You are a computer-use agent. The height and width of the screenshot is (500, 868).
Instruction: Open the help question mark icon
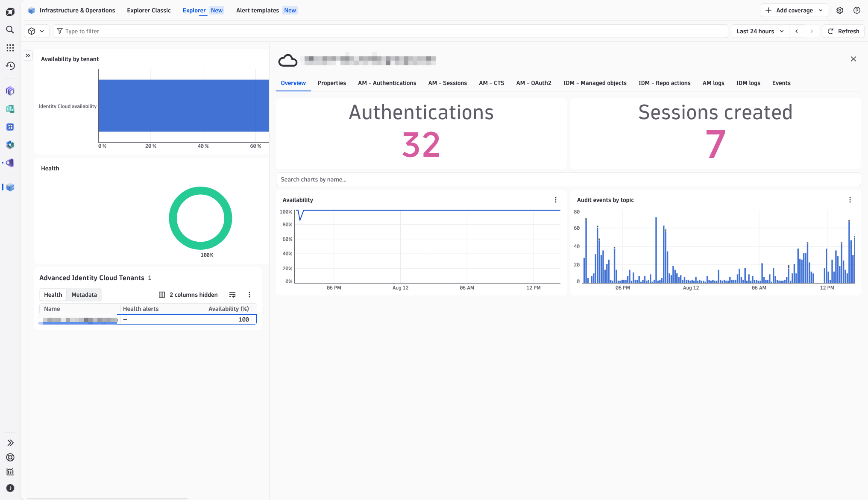click(856, 10)
